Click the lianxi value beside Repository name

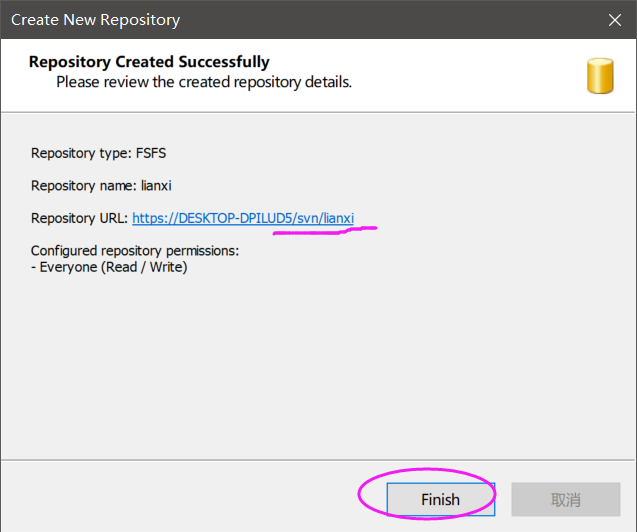pyautogui.click(x=155, y=185)
